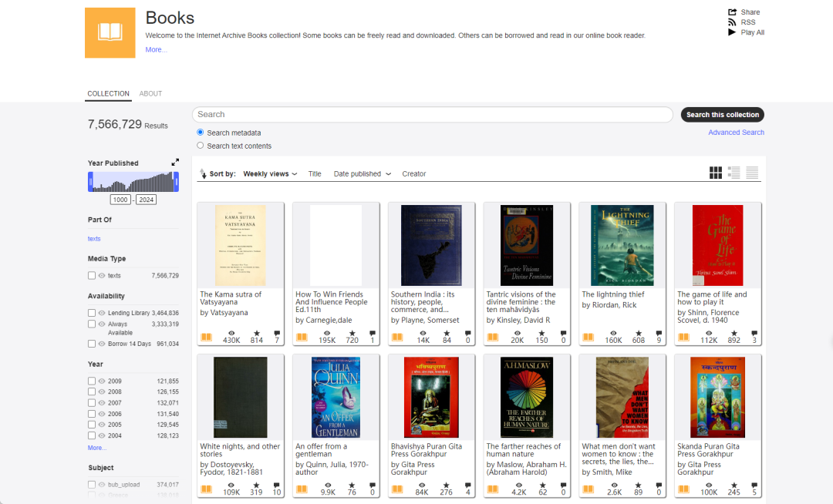833x504 pixels.
Task: Check the Lending Library availability checkbox
Action: click(x=91, y=313)
